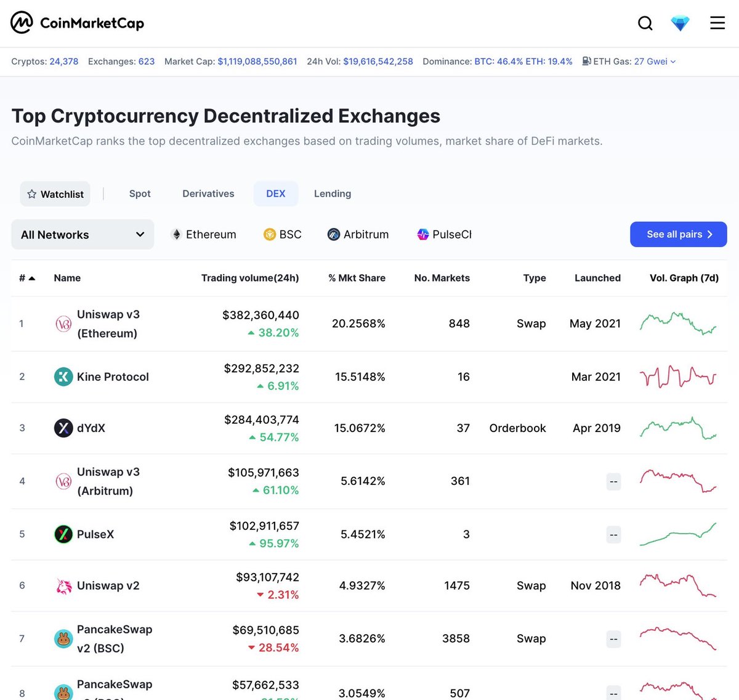This screenshot has width=739, height=700.
Task: Filter by Arbitrum network
Action: coord(358,235)
